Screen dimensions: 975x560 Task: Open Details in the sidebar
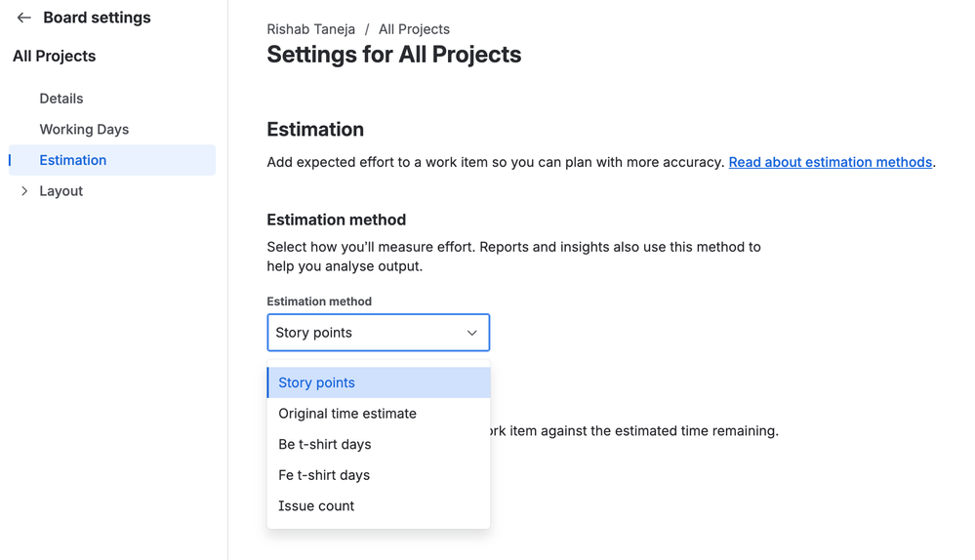click(61, 99)
